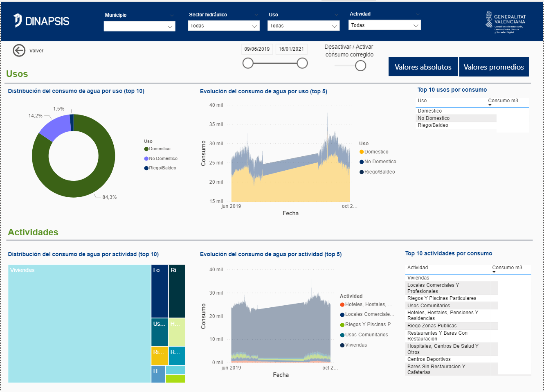Viewport: 544px width, 392px height.
Task: Click the Riego/Baldeo legend dot in evolution chart
Action: point(362,172)
